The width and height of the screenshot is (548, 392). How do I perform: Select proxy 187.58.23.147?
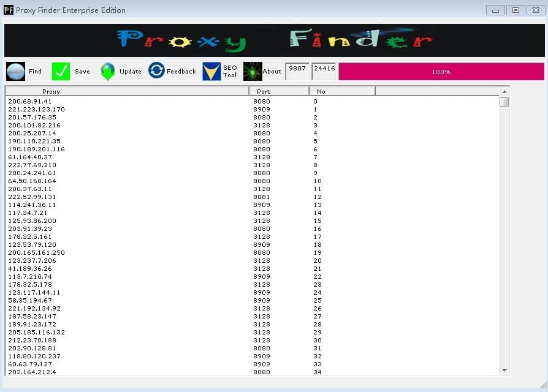(32, 317)
